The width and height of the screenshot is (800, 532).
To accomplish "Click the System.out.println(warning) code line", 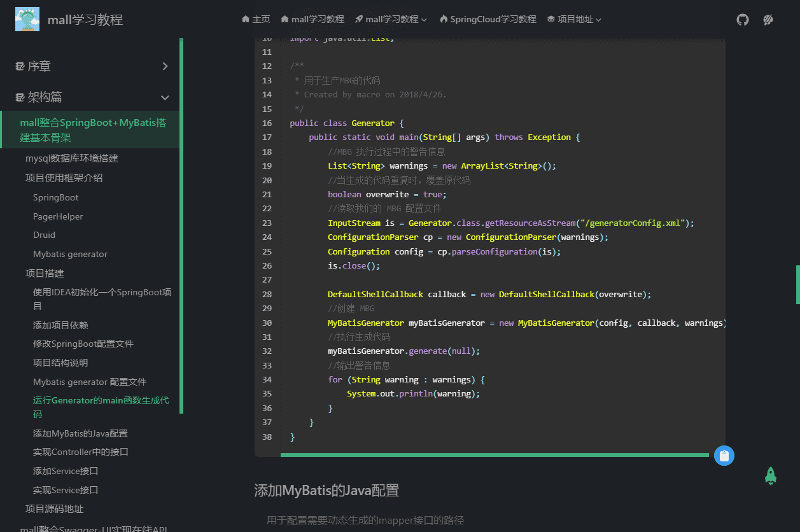I will pyautogui.click(x=414, y=394).
